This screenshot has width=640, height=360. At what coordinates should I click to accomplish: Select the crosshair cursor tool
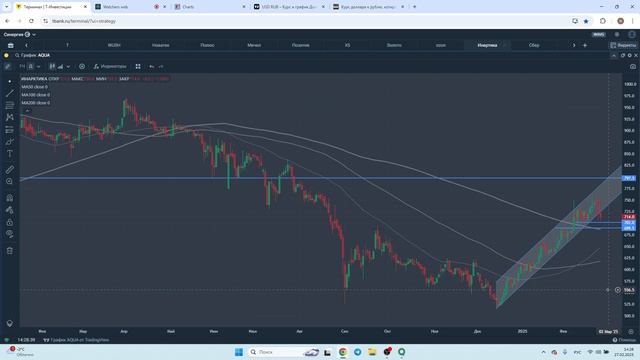point(10,82)
